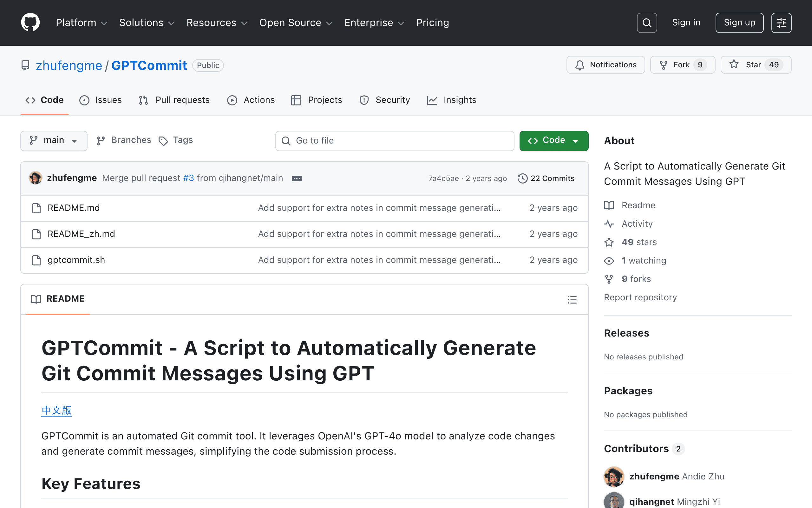Click the file icon next to README.md
Screen dimensions: 812x508
tap(36, 208)
